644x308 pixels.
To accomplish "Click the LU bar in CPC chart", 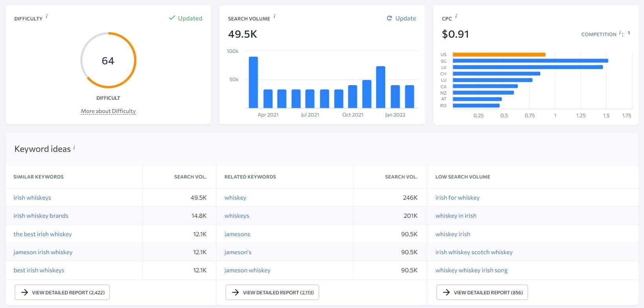I will click(492, 80).
